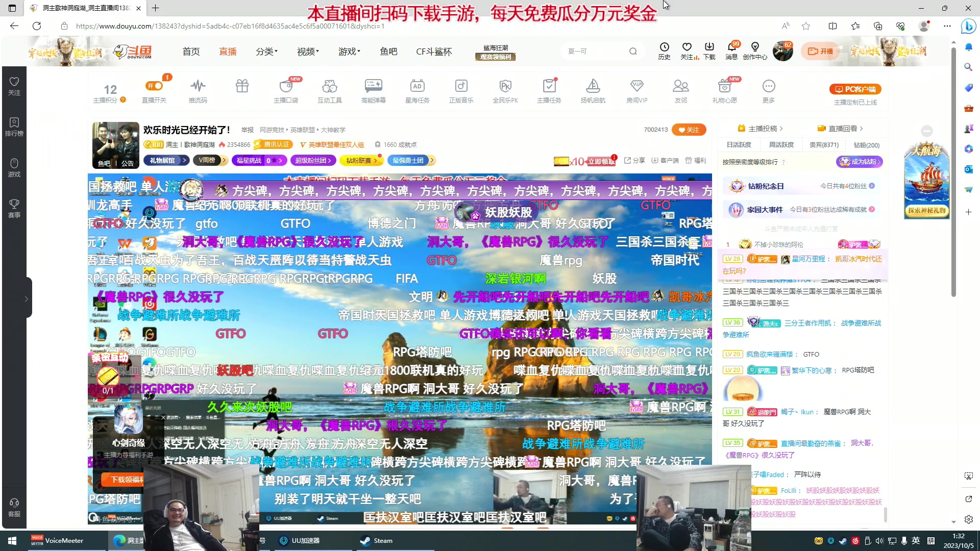Screen dimensions: 980x551
Task: Open 房间VIP diamond icon
Action: (637, 90)
